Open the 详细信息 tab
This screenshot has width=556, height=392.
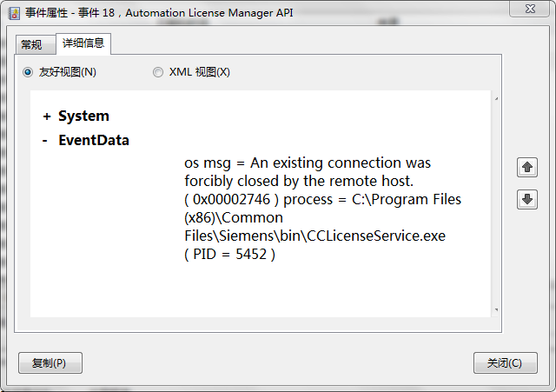pyautogui.click(x=83, y=43)
